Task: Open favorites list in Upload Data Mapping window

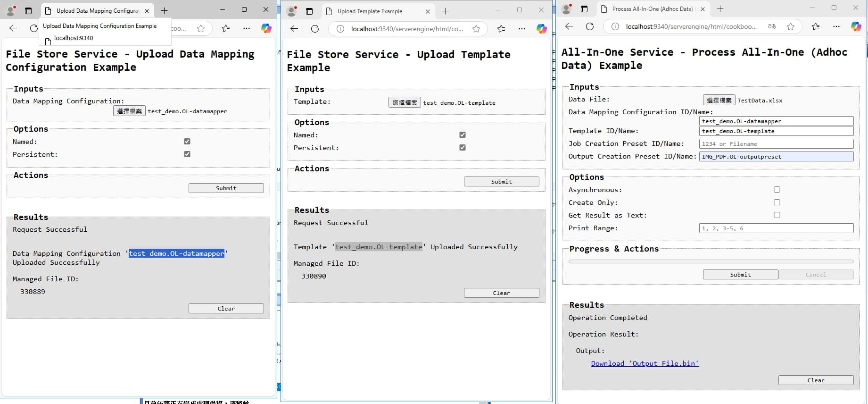Action: [x=226, y=28]
